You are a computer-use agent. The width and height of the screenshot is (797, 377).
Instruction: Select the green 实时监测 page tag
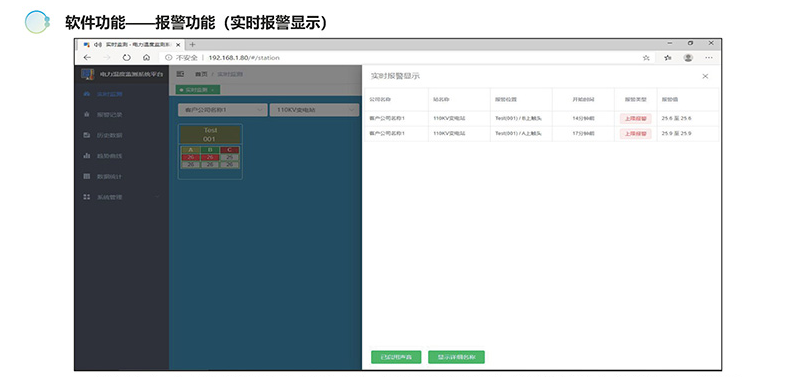198,90
